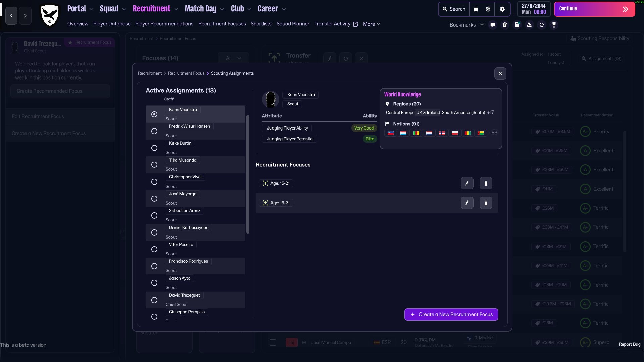
Task: Switch to Recruitment Focuses tab
Action: (x=222, y=24)
